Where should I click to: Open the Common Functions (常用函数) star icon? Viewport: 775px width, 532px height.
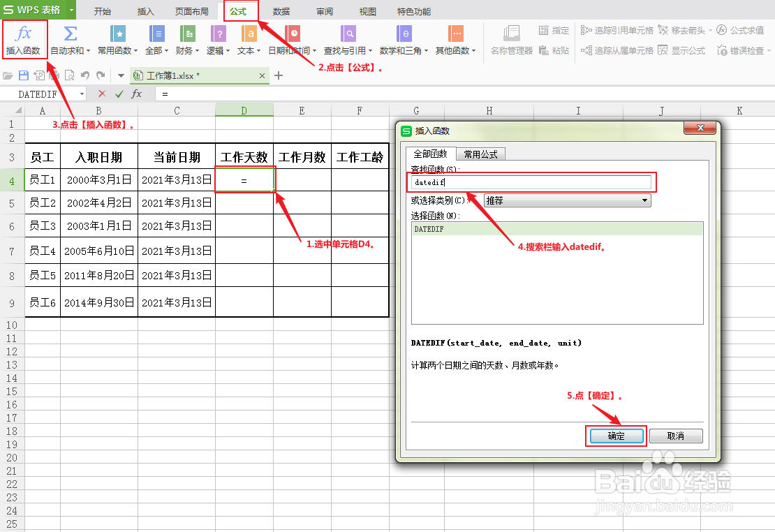coord(117,34)
